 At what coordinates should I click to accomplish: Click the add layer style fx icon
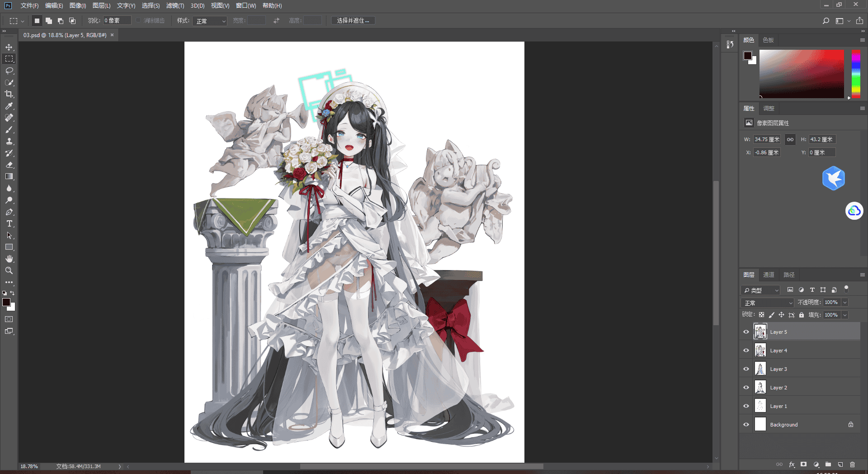(792, 465)
